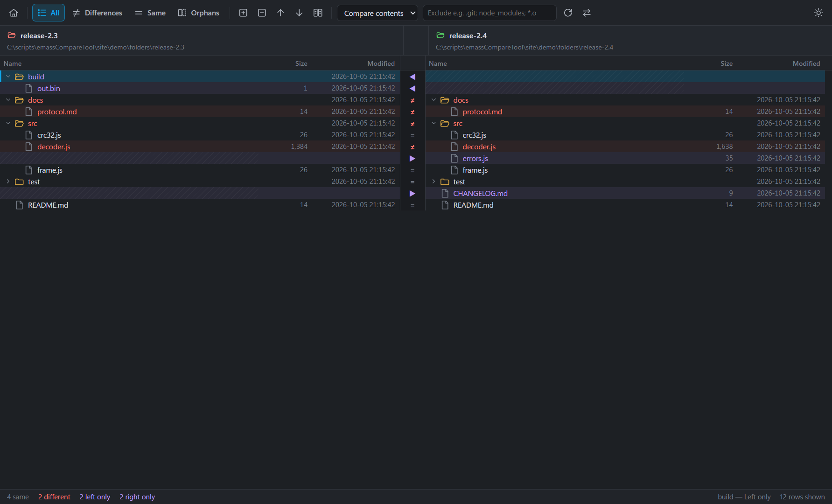Screen dimensions: 832x504
Task: Show All rows filter
Action: pyautogui.click(x=49, y=13)
